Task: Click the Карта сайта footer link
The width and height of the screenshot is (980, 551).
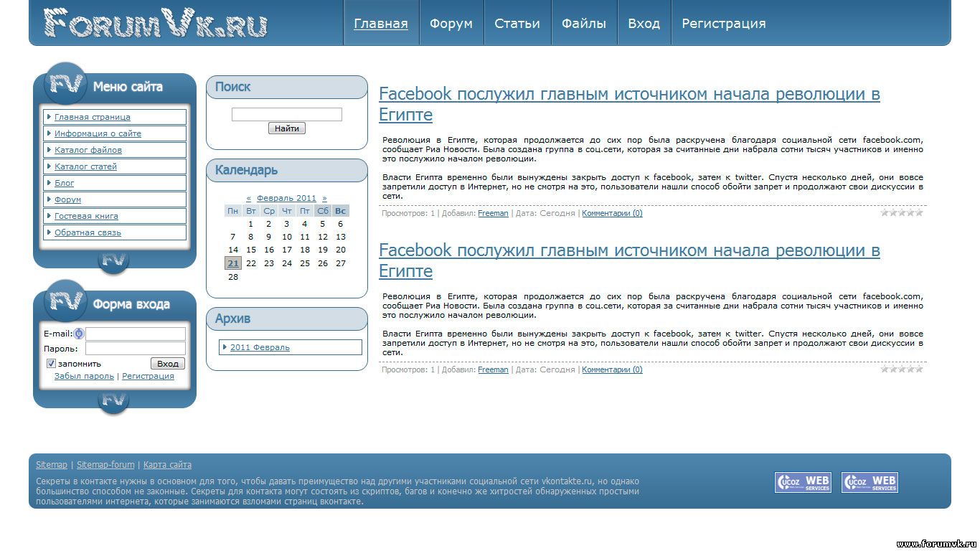Action: click(x=167, y=465)
